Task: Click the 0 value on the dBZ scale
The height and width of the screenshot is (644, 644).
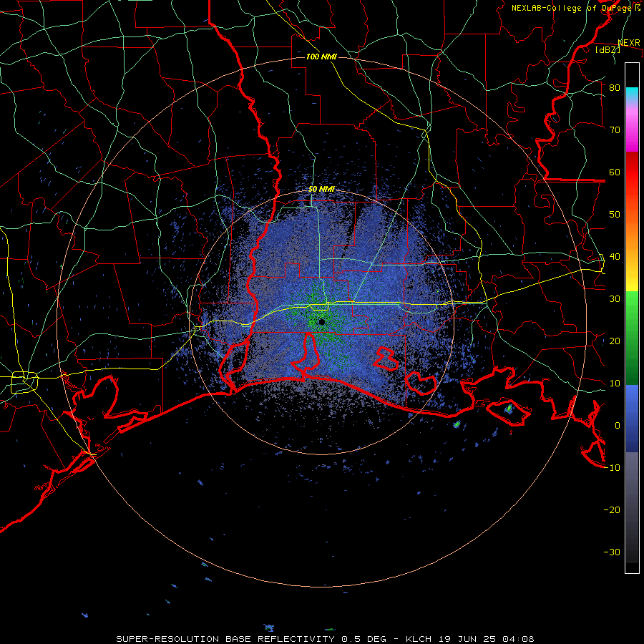Action: (x=618, y=426)
